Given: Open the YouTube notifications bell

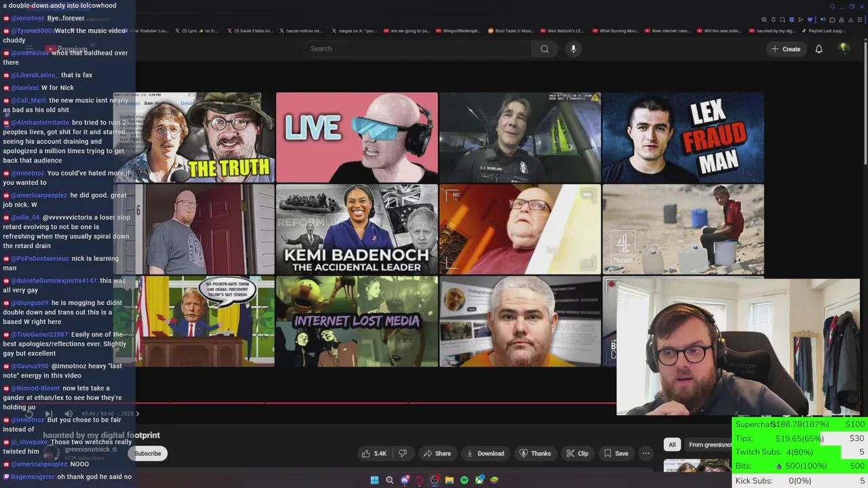Looking at the screenshot, I should point(818,49).
